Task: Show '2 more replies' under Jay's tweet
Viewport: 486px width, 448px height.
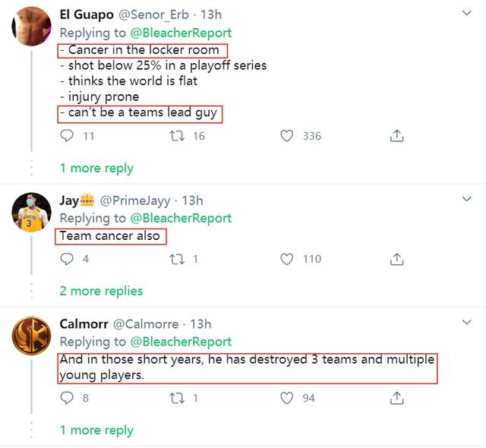Action: (x=101, y=291)
